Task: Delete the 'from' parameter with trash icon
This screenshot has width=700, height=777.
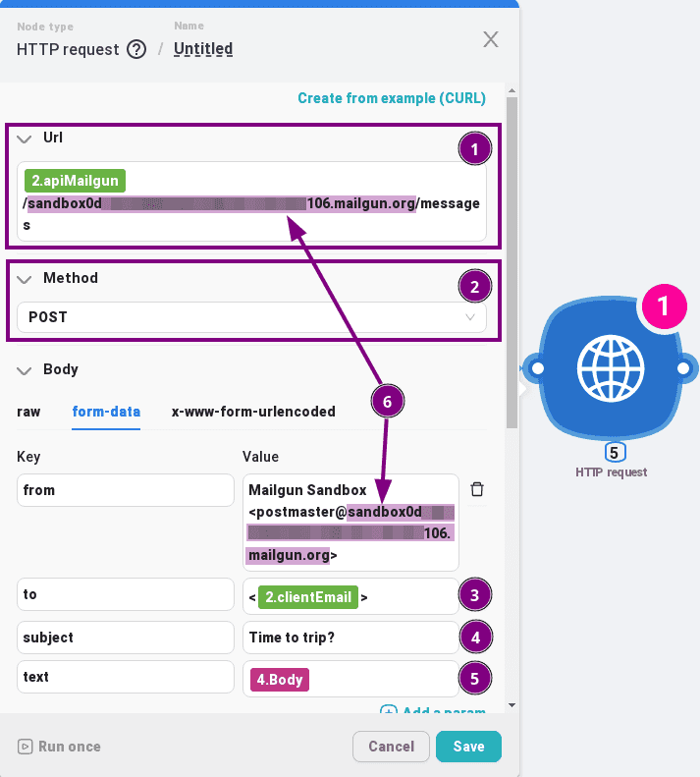Action: click(477, 489)
